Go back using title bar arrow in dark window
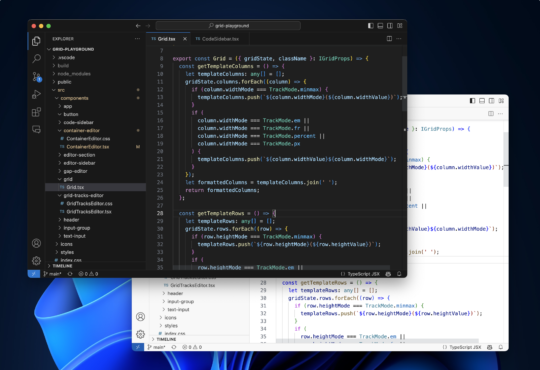Image resolution: width=540 pixels, height=370 pixels. point(138,26)
